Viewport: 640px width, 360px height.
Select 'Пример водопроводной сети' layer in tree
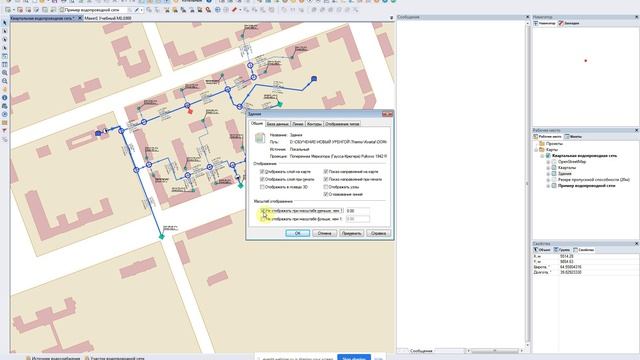[x=587, y=185]
